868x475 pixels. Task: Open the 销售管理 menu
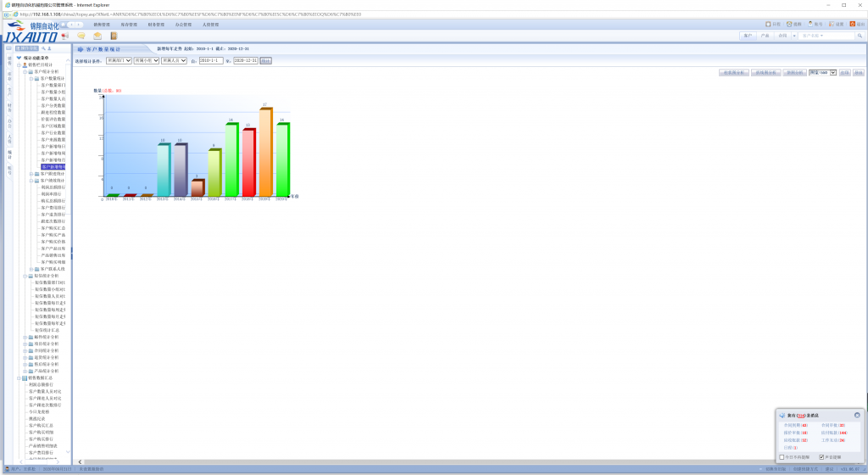[102, 25]
